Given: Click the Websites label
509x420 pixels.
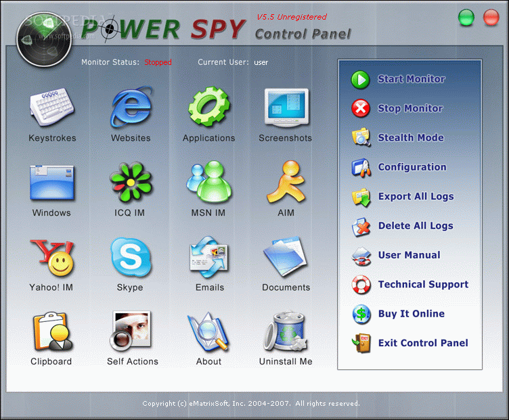Looking at the screenshot, I should click(131, 138).
